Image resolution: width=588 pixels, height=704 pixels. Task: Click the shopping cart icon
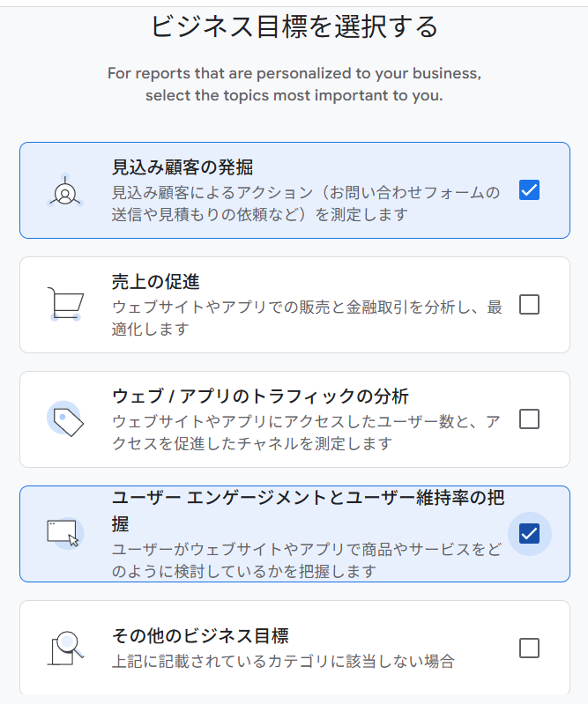tap(64, 305)
